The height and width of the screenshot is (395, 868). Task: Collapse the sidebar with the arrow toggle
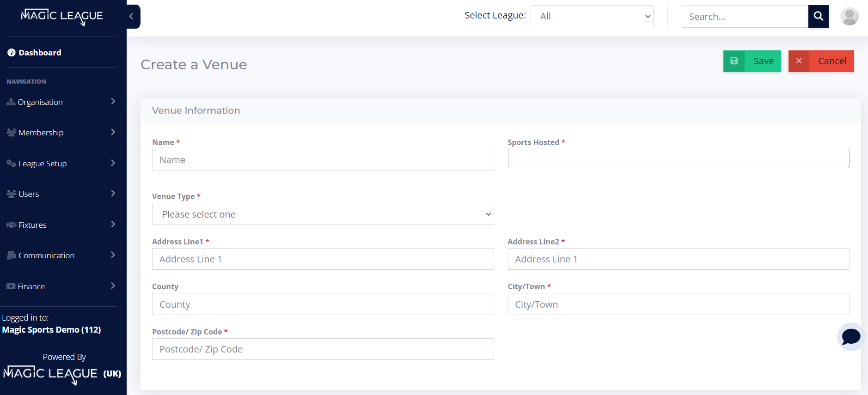click(x=132, y=17)
